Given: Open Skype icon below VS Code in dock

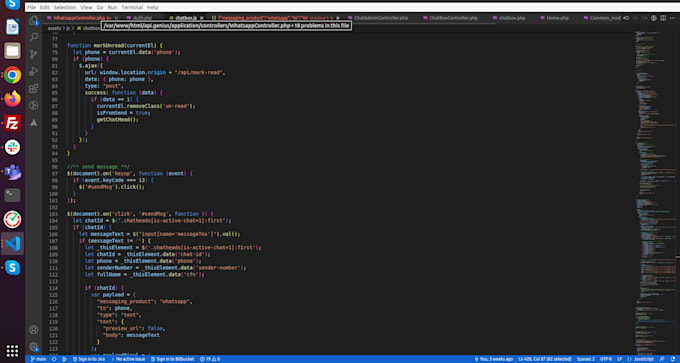Looking at the screenshot, I should pos(12,268).
